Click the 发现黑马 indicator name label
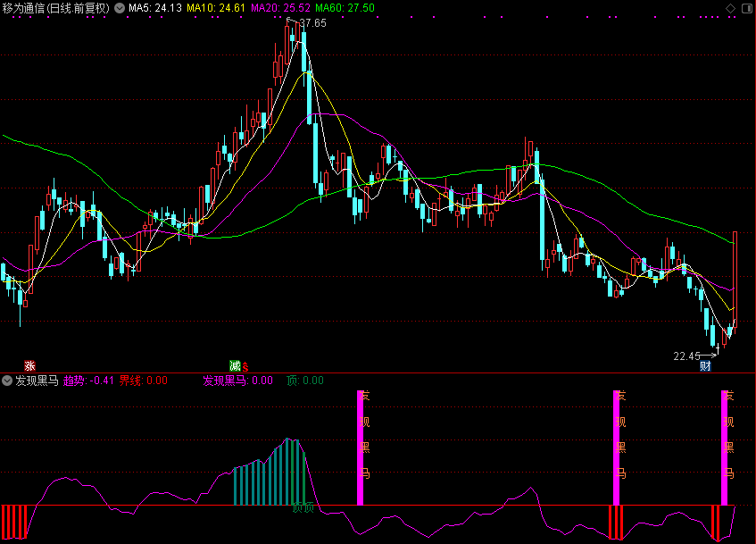756x544 pixels. 37,381
